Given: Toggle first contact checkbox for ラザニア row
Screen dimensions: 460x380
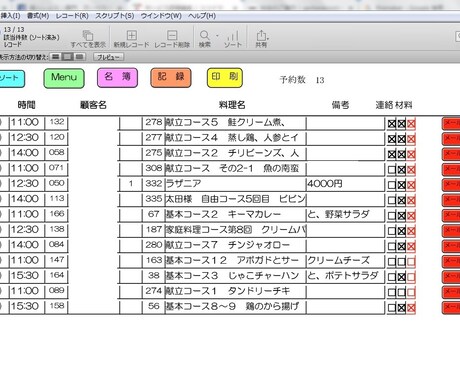Looking at the screenshot, I should (x=392, y=185).
